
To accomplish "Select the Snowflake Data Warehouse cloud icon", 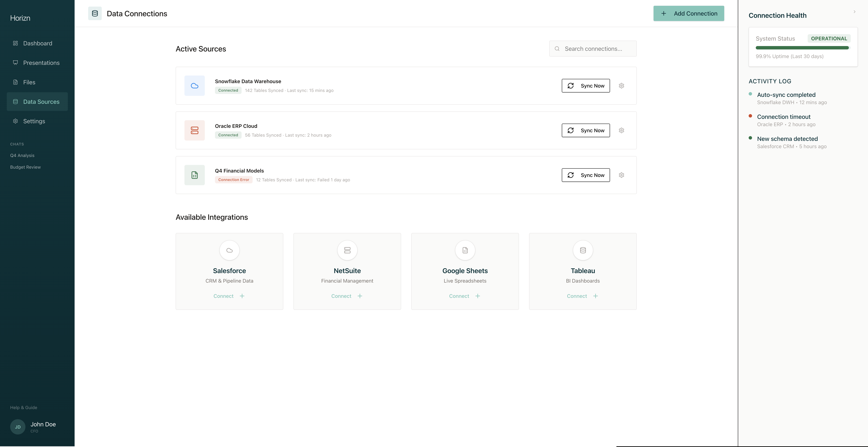I will 194,86.
